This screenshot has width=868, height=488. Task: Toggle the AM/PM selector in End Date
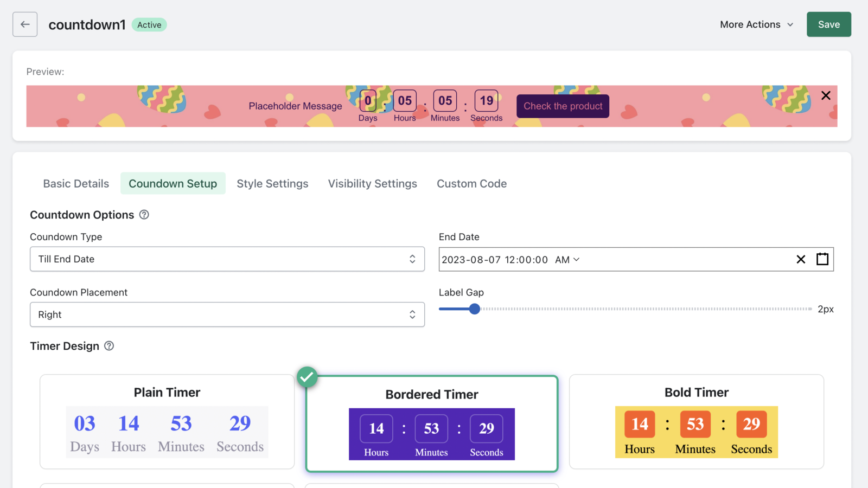point(567,260)
